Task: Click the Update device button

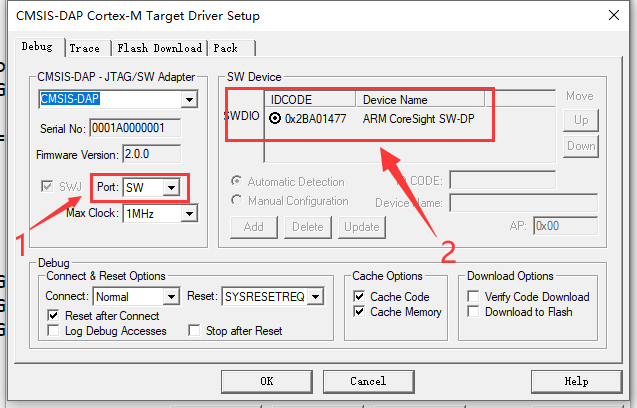Action: pos(362,227)
